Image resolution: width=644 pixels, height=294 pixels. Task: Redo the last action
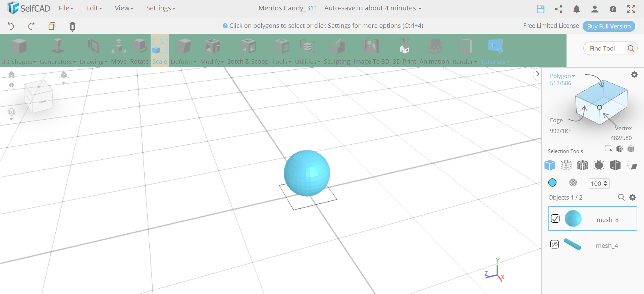[x=32, y=26]
